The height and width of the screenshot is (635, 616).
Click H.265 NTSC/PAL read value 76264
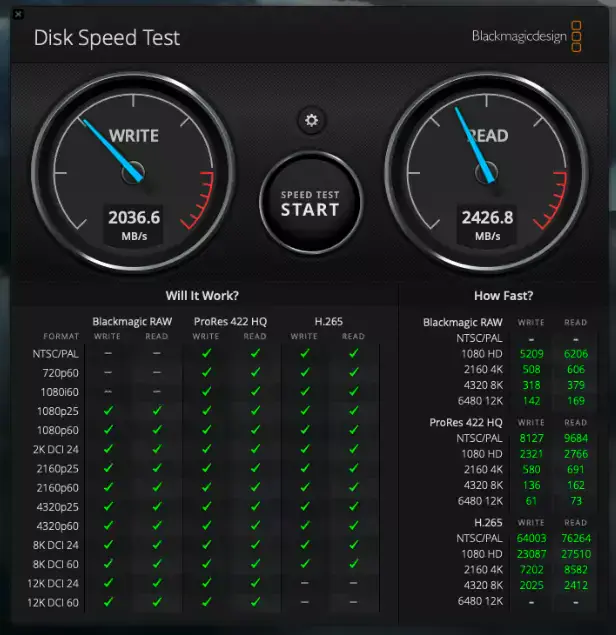point(576,538)
